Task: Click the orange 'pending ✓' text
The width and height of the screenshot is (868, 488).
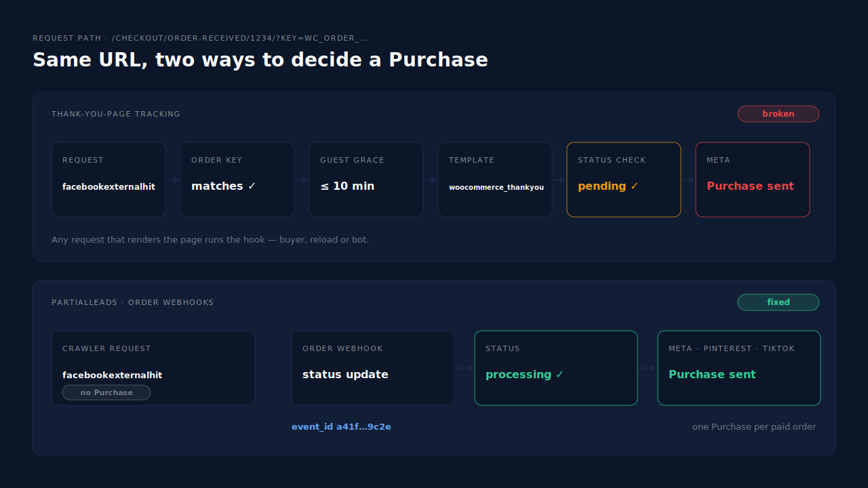Action: [x=608, y=186]
